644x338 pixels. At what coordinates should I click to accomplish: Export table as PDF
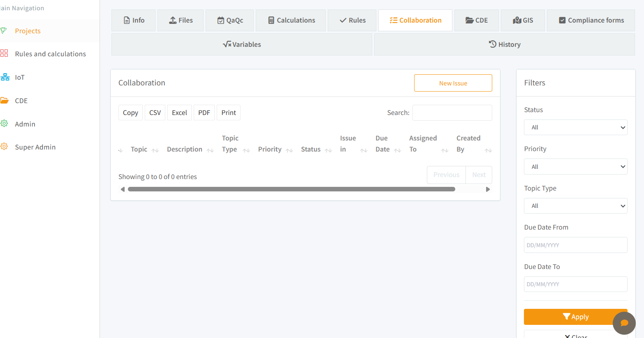[x=204, y=113]
